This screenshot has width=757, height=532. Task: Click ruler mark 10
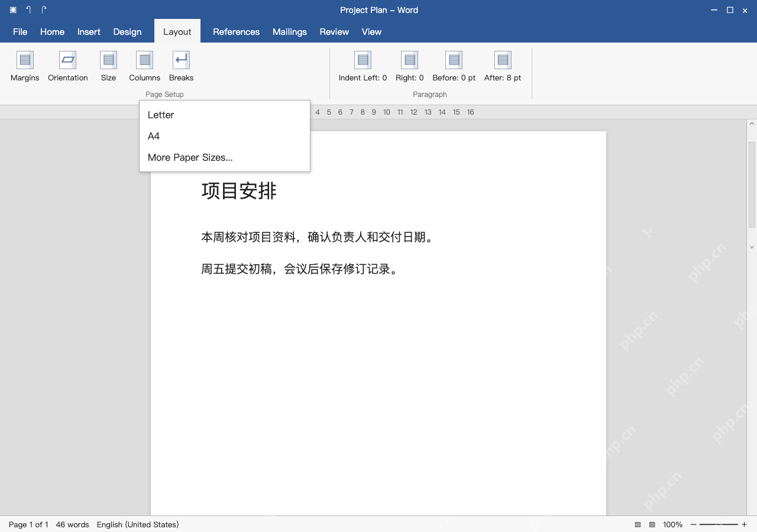pyautogui.click(x=387, y=112)
